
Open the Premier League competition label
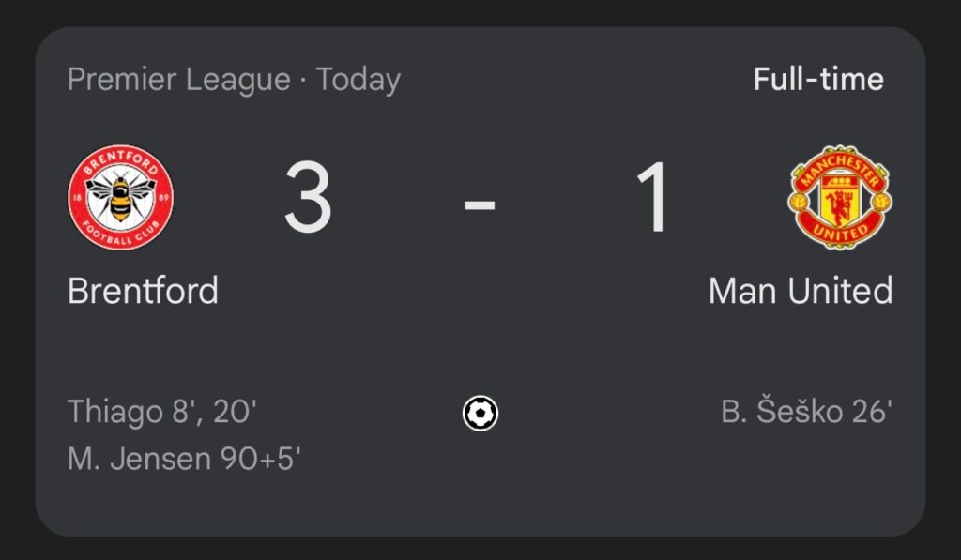(x=179, y=80)
